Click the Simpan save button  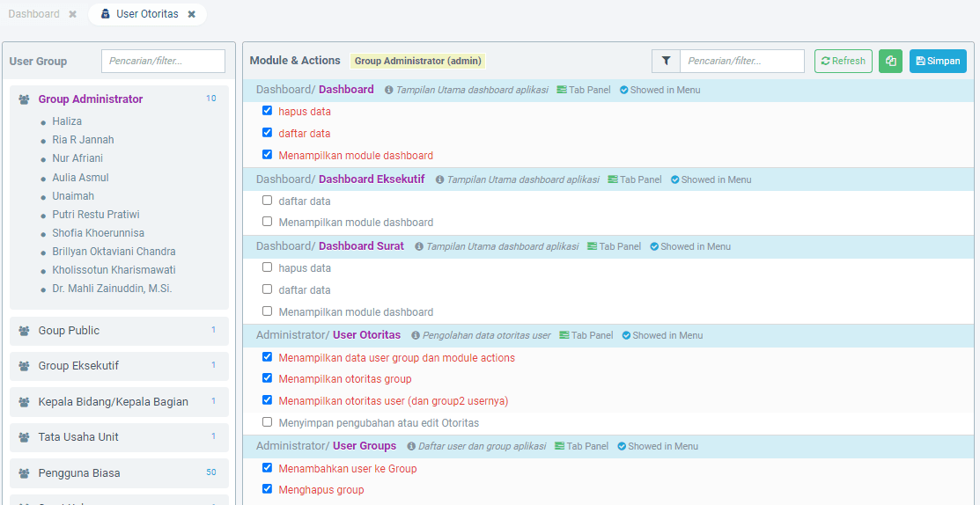(x=938, y=62)
